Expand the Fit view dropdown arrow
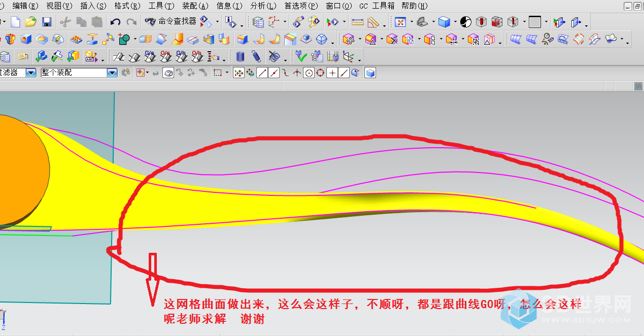The width and height of the screenshot is (644, 336). [x=411, y=22]
